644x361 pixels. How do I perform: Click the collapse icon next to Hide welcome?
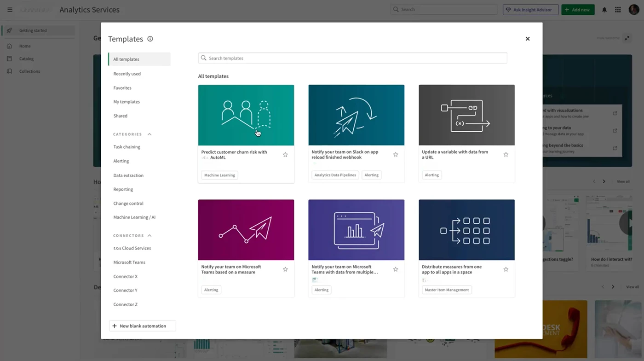click(627, 38)
